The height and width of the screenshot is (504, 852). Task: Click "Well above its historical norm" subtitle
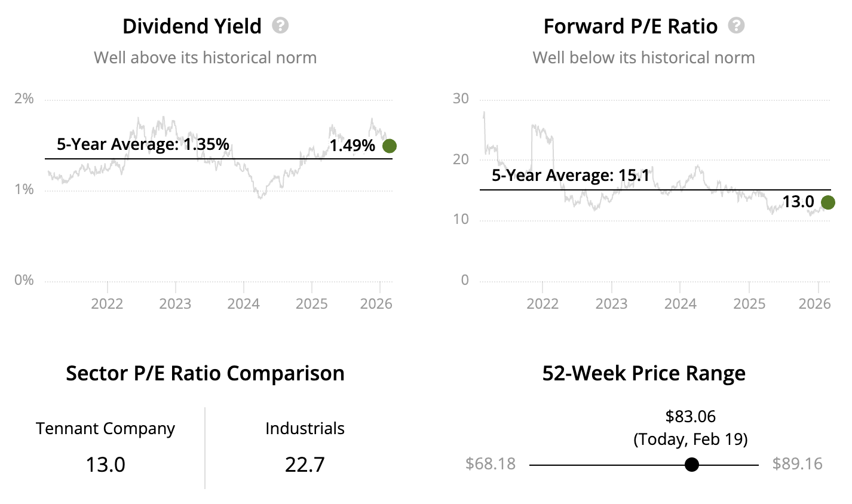[205, 58]
